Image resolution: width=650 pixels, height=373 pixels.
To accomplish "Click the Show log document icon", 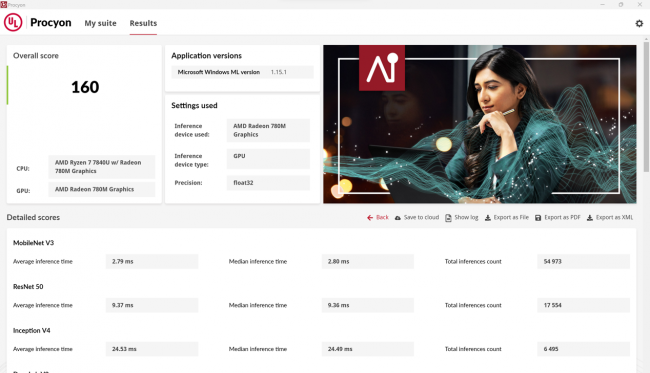I will tap(448, 218).
